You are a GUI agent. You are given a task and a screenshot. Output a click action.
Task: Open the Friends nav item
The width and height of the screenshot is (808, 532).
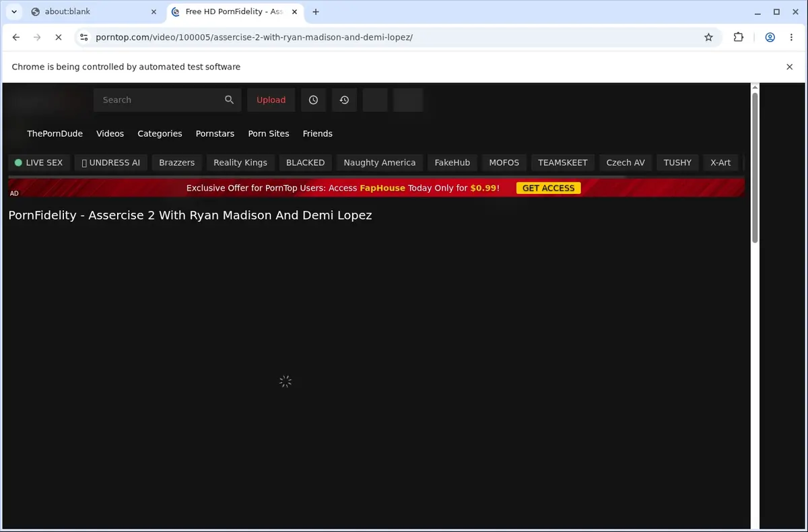tap(317, 133)
